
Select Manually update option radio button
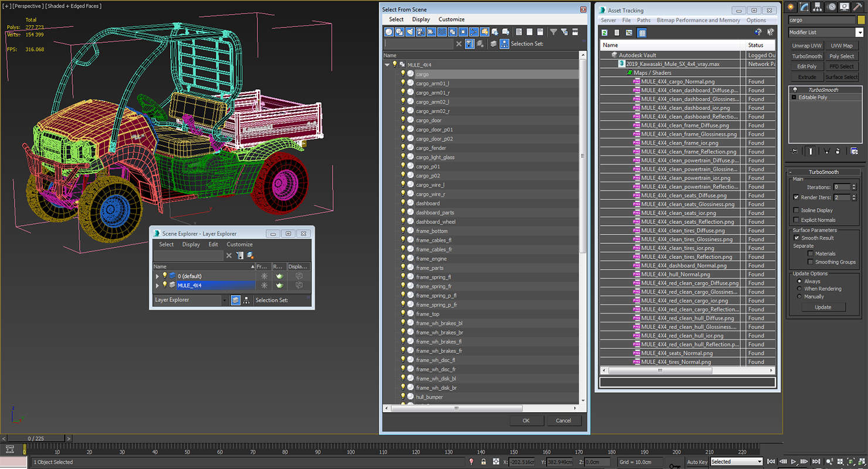[799, 297]
